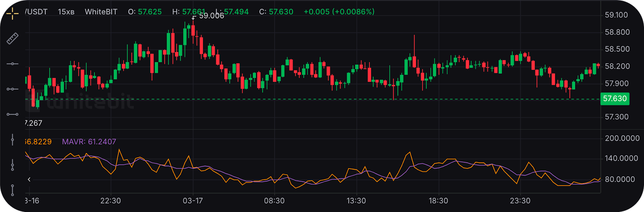The height and width of the screenshot is (212, 644).
Task: Click the green 57.630 current price tag
Action: (615, 99)
